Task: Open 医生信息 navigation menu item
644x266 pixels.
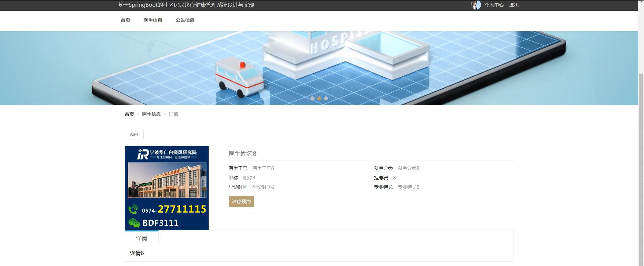Action: [x=153, y=20]
